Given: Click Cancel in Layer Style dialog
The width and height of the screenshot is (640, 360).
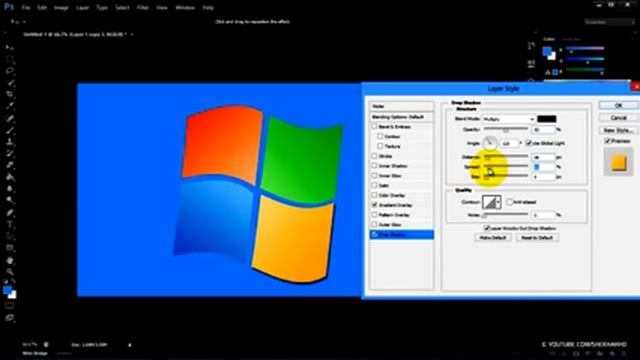Looking at the screenshot, I should tap(618, 118).
